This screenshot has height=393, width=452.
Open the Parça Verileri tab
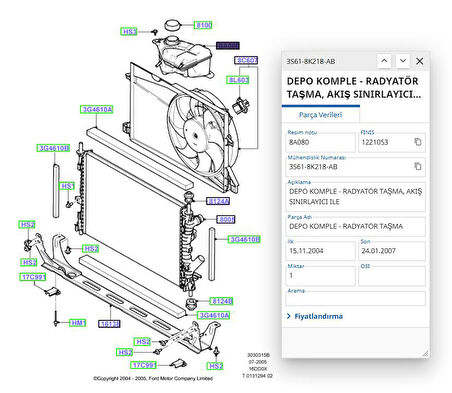[x=320, y=115]
